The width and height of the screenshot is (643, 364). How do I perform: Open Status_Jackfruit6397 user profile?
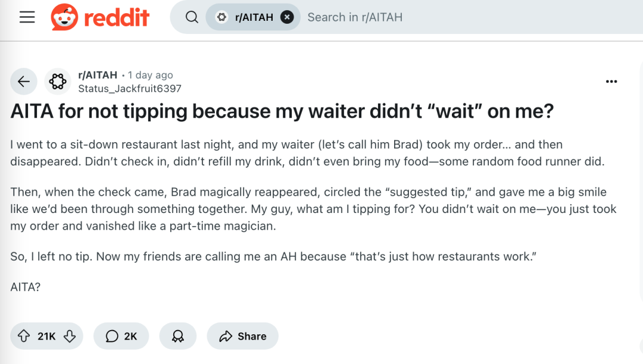pyautogui.click(x=130, y=89)
